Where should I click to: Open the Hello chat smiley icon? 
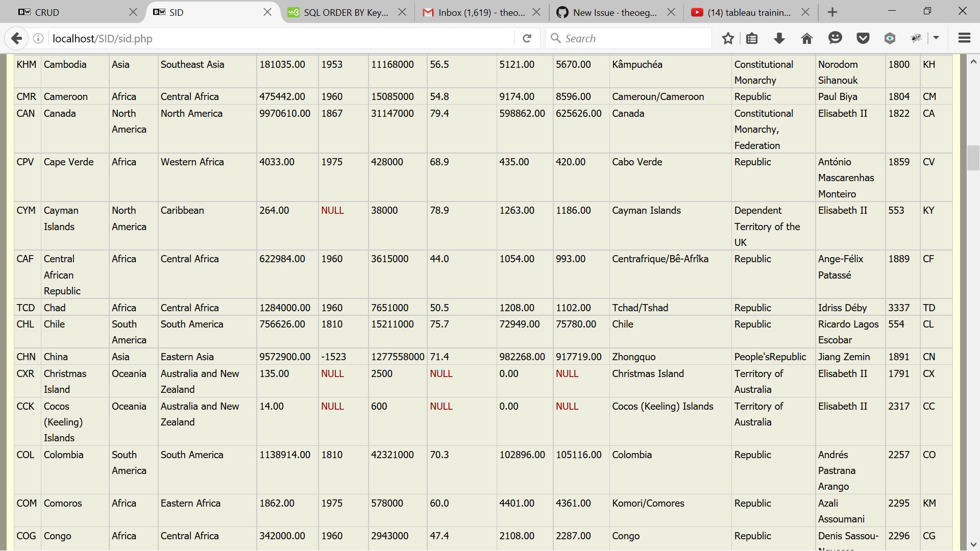[x=835, y=38]
